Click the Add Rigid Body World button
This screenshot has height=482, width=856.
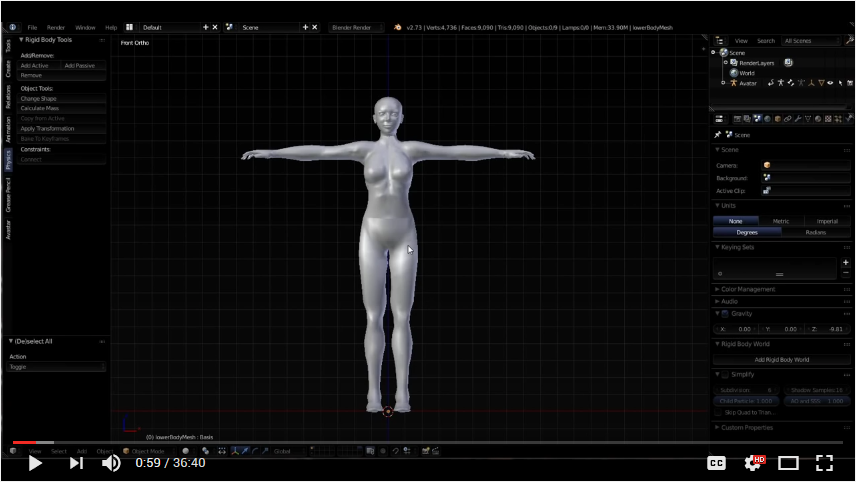(x=782, y=360)
